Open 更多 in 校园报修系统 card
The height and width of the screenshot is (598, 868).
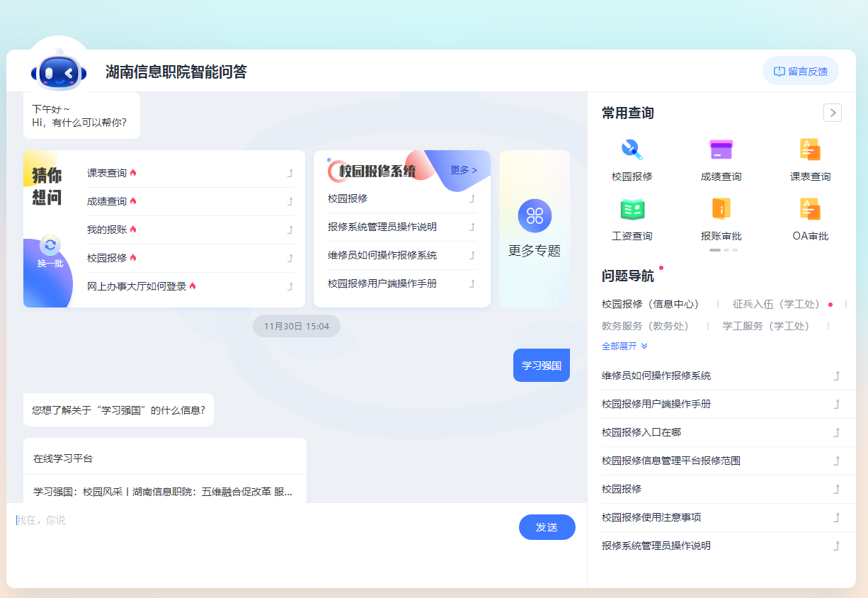tap(464, 170)
